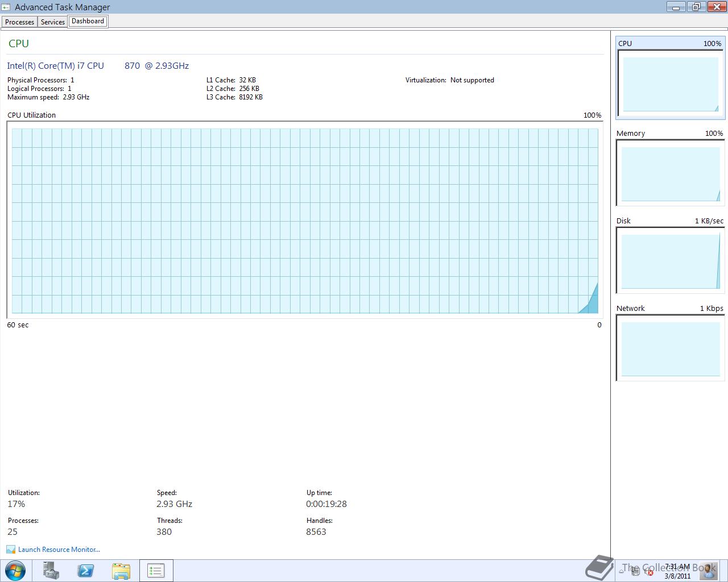This screenshot has height=582, width=728.
Task: Open the Windows Start orb
Action: click(15, 571)
